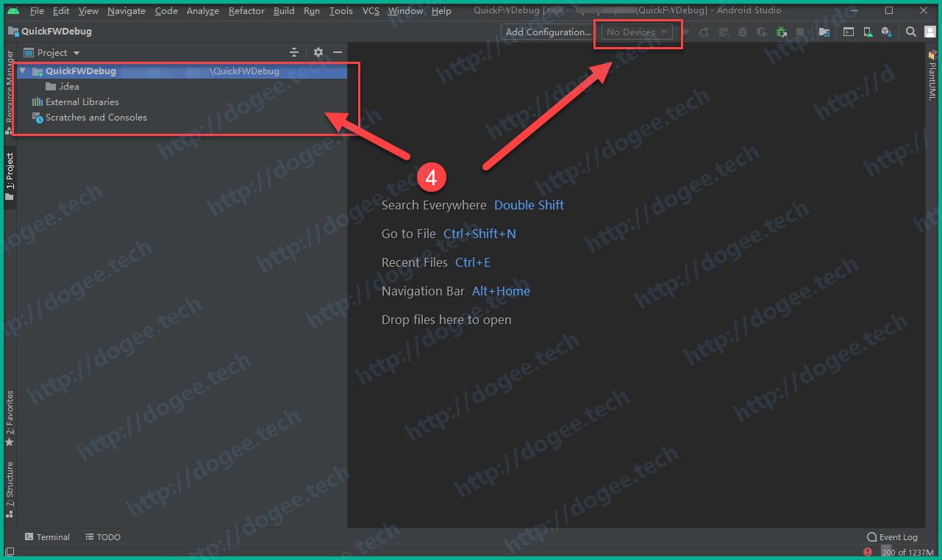Open the Run menu
Image resolution: width=942 pixels, height=560 pixels.
[x=312, y=11]
